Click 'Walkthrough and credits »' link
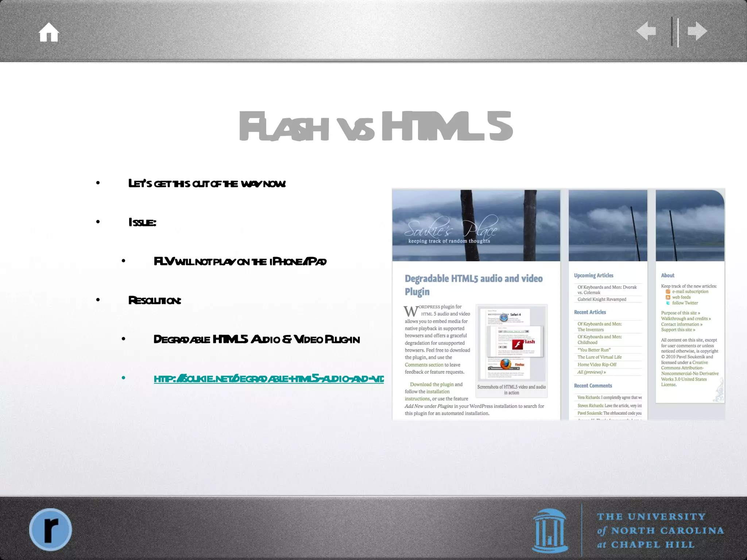This screenshot has width=747, height=560. (x=686, y=319)
